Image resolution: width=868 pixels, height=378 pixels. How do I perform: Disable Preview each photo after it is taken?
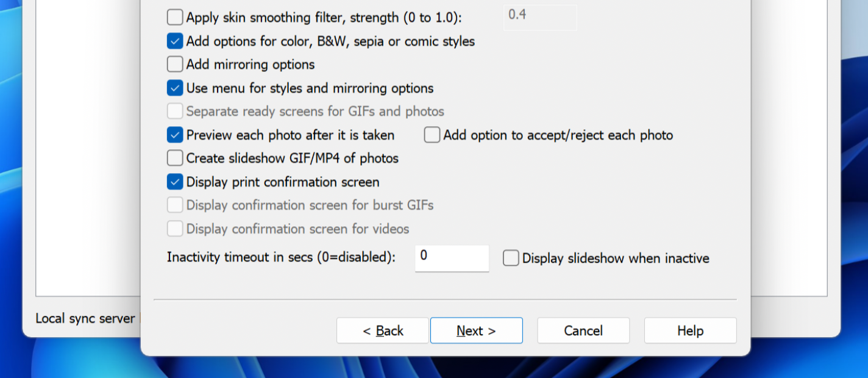point(175,135)
